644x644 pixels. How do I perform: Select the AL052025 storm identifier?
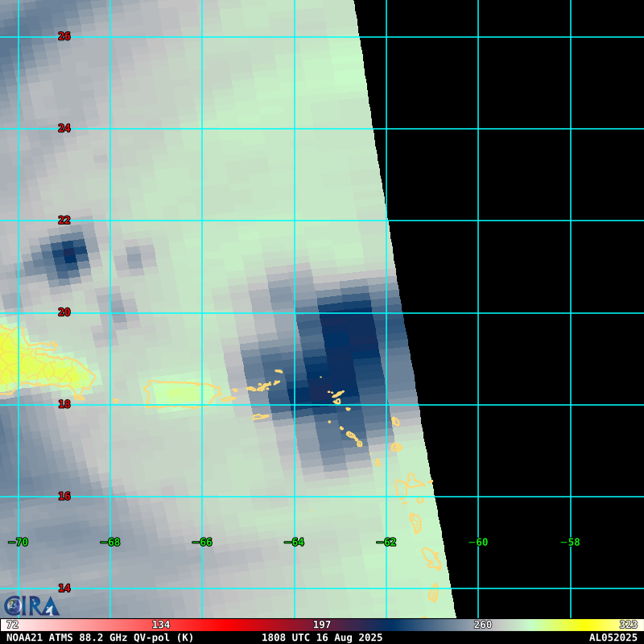tap(613, 638)
